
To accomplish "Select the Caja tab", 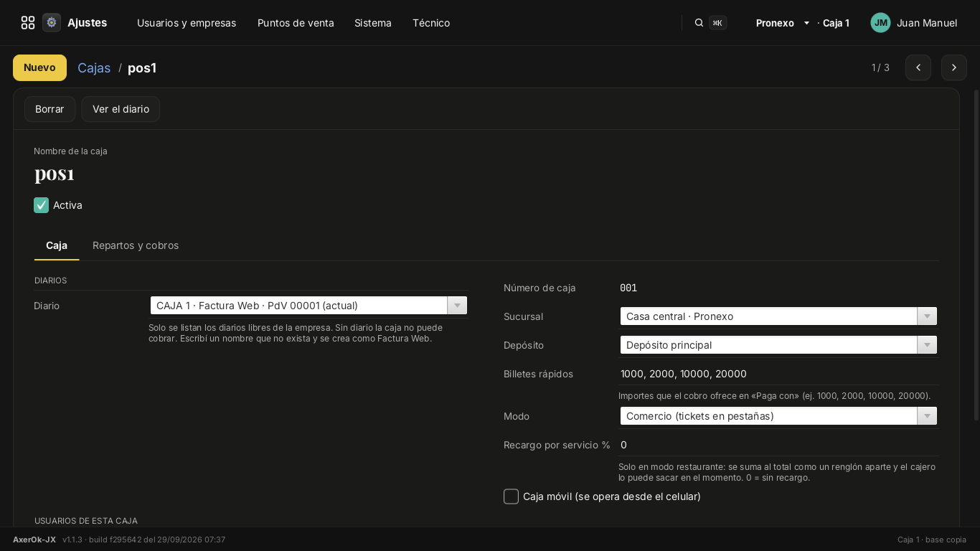I will point(57,245).
